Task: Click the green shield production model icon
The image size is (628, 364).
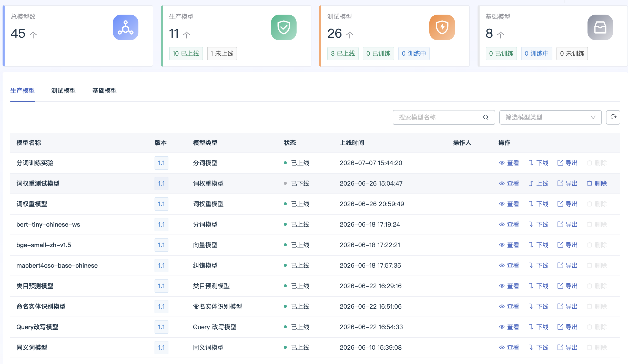Action: point(283,27)
